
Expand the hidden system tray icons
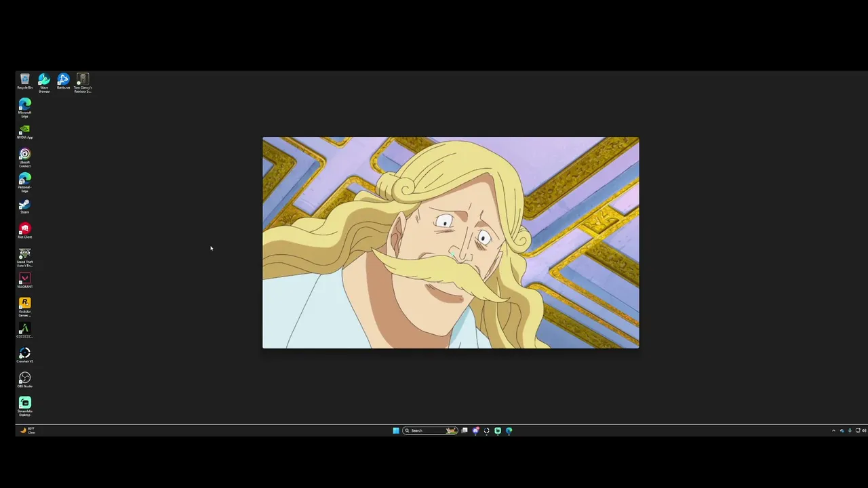click(833, 430)
